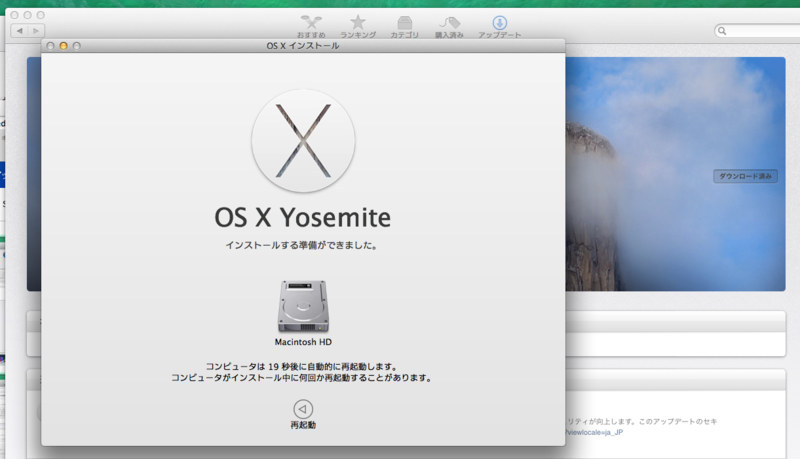Click the インストールする準備ができました text

pyautogui.click(x=302, y=245)
